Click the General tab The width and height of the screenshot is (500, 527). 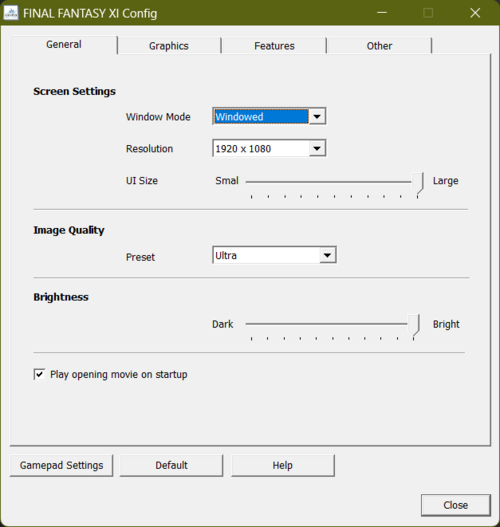(x=64, y=44)
